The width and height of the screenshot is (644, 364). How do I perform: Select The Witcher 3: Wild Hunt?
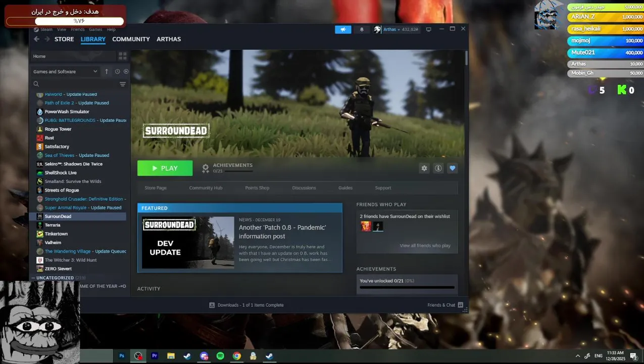point(70,260)
